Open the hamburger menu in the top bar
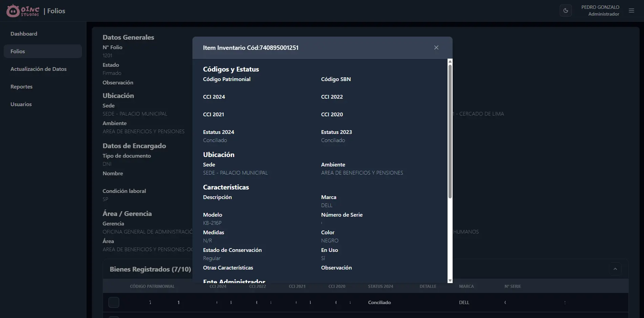This screenshot has width=644, height=318. click(631, 11)
